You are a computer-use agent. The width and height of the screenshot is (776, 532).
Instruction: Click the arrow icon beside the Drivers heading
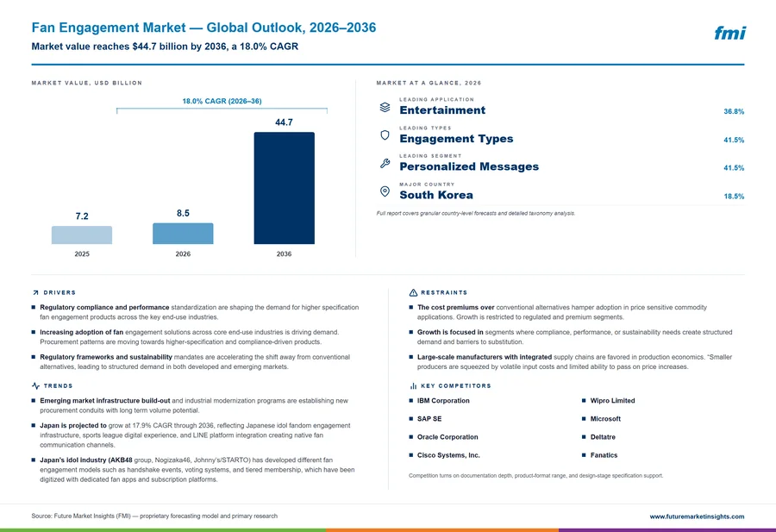pyautogui.click(x=35, y=293)
